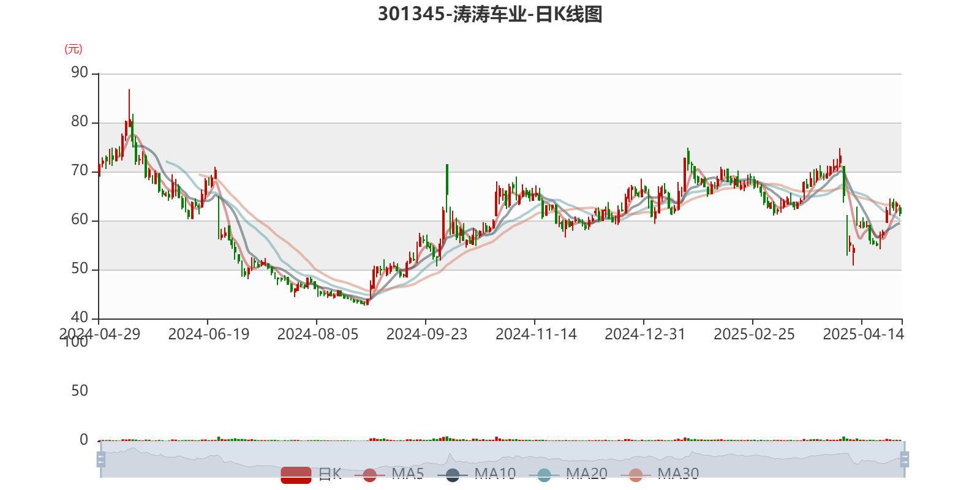The width and height of the screenshot is (980, 490).
Task: Pick the 2024-09-23 date tick label
Action: coord(426,334)
